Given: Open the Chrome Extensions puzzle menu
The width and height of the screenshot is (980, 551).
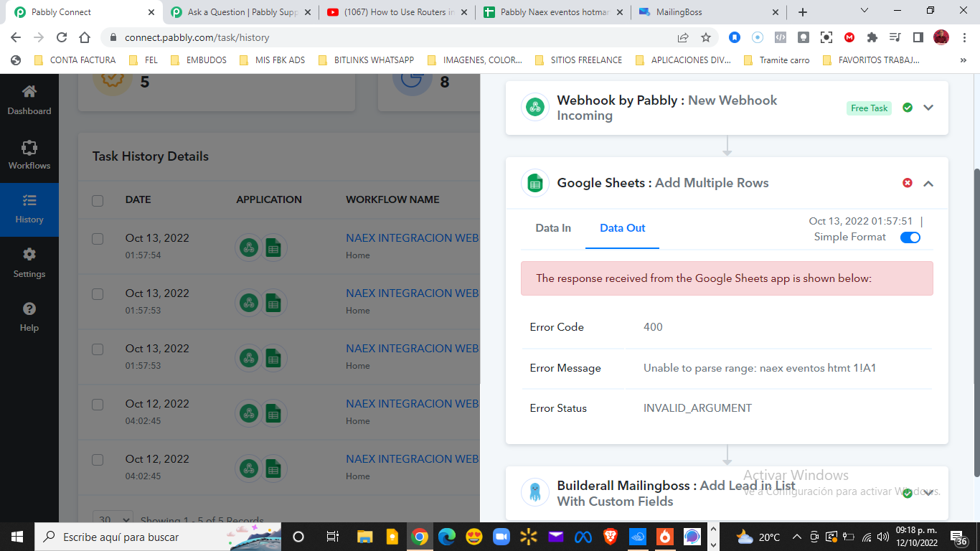Looking at the screenshot, I should (872, 37).
